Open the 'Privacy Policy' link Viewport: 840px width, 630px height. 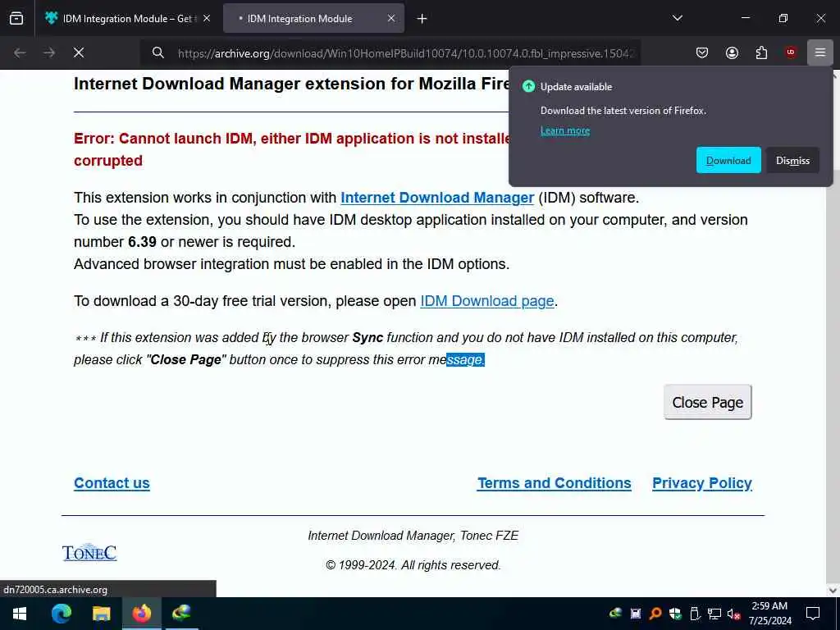[x=702, y=483]
